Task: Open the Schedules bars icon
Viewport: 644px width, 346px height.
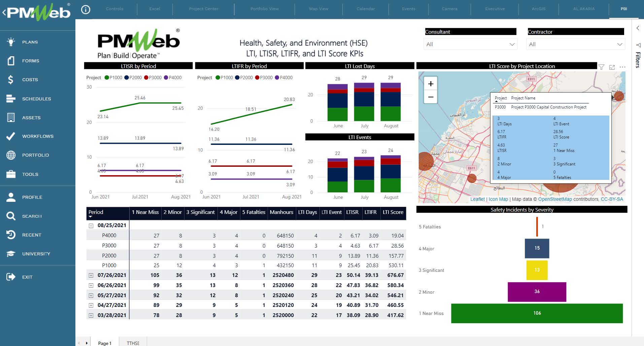Action: (11, 99)
